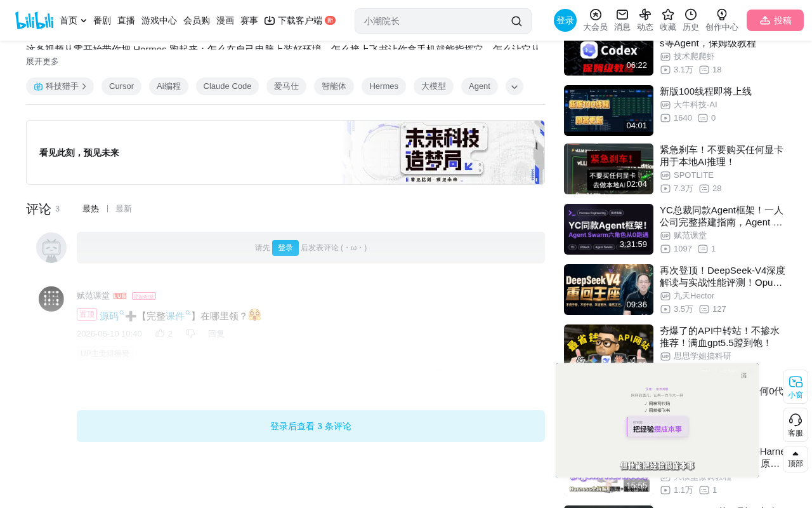Open uploader 九天Hector channel
The width and height of the screenshot is (812, 508).
point(694,295)
